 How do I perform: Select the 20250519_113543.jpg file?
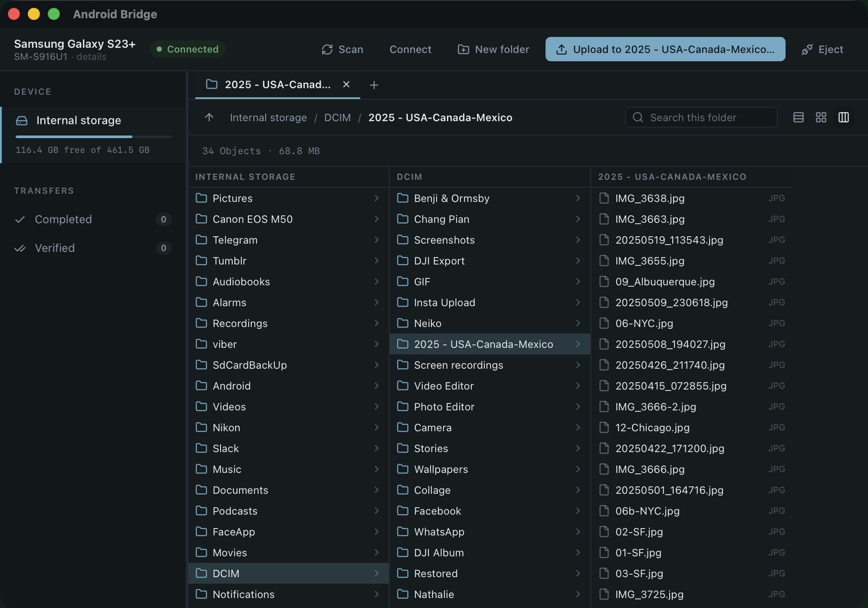coord(692,240)
